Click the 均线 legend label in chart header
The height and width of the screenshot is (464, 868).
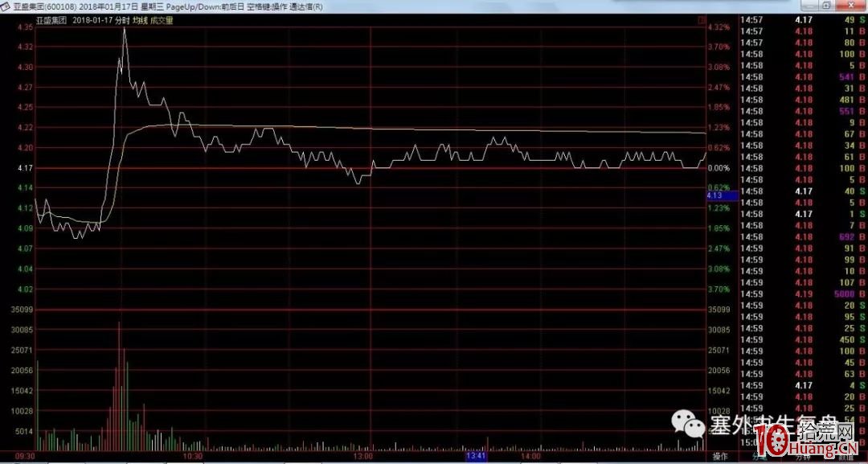click(140, 20)
